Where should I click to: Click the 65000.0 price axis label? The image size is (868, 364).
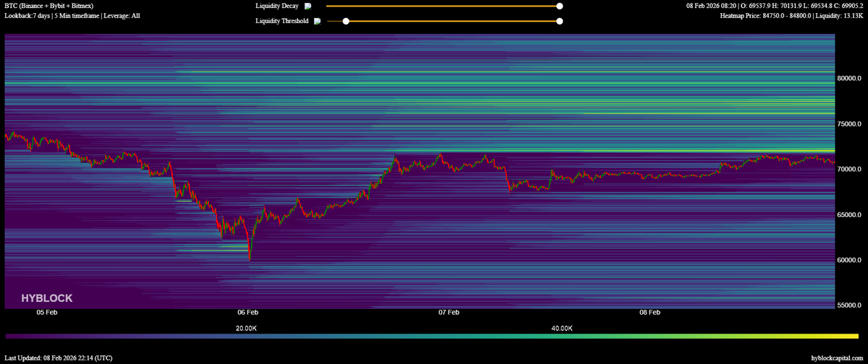pos(848,215)
